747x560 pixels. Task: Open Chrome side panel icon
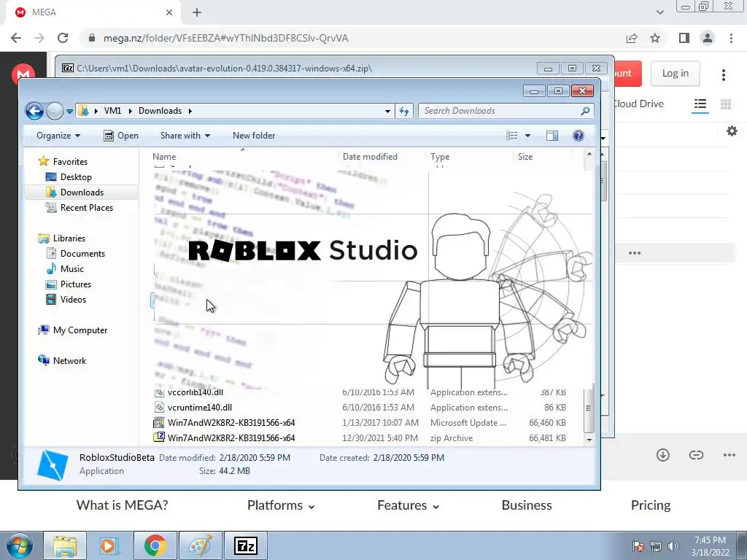684,38
